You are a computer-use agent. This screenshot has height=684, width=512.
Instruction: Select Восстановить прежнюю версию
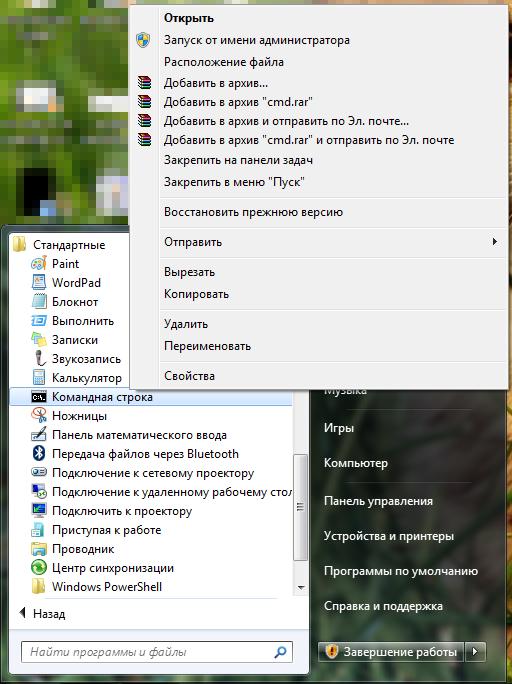pos(253,212)
